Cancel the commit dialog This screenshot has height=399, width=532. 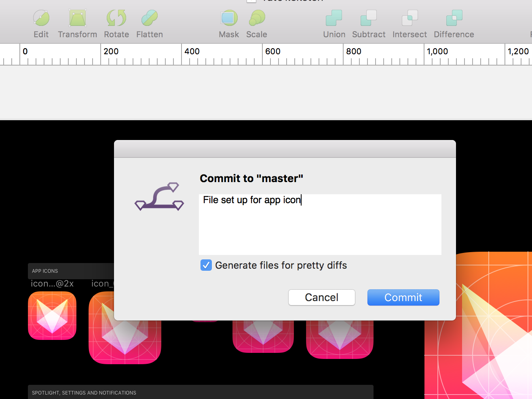(322, 297)
